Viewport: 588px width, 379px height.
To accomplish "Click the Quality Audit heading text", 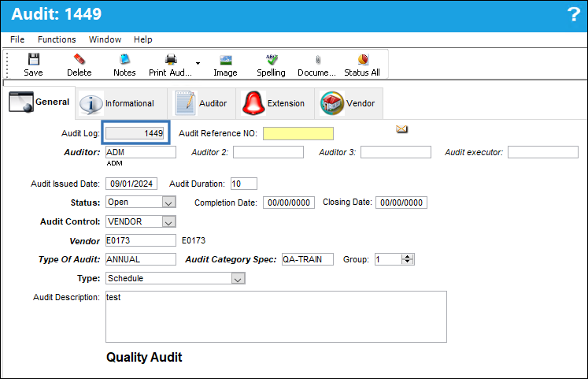I will (x=144, y=357).
